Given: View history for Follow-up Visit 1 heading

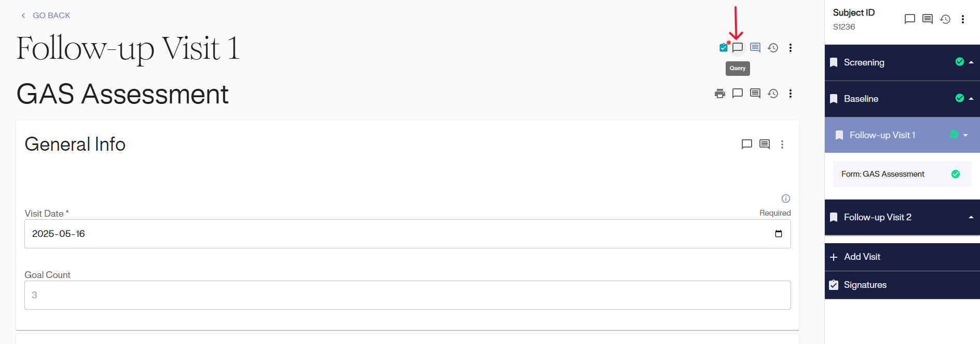Looking at the screenshot, I should pos(773,48).
